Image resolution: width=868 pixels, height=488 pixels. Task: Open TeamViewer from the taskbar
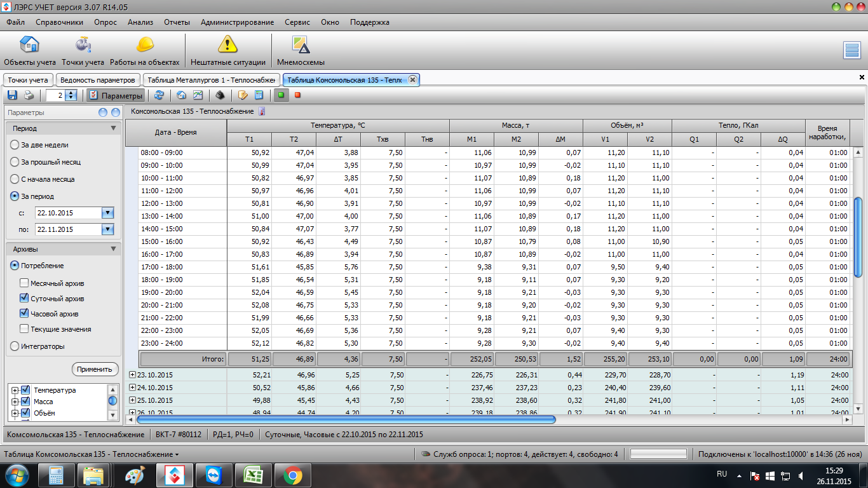tap(214, 475)
